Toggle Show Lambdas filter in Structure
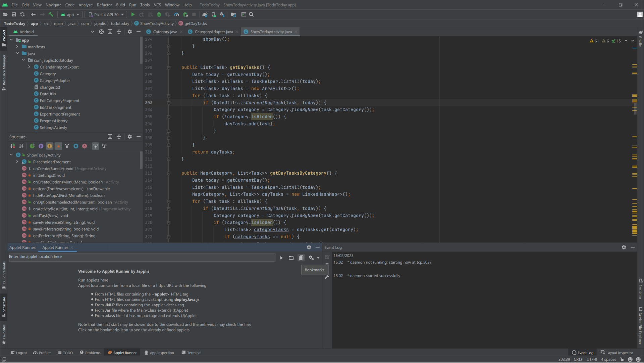 tap(85, 146)
